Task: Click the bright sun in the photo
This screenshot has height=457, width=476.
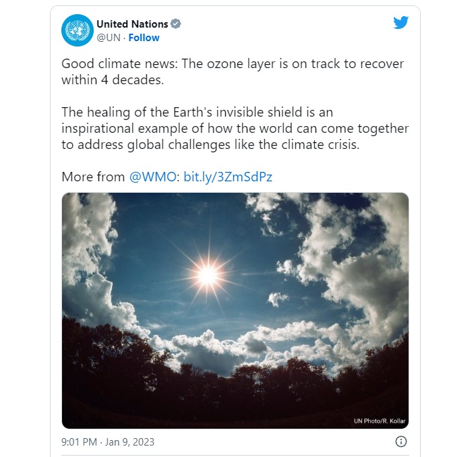Action: click(208, 275)
